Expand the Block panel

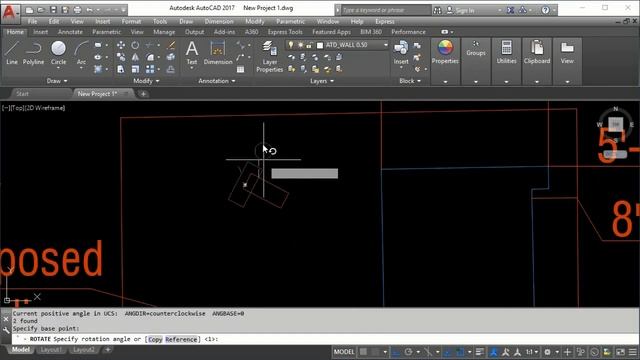click(410, 81)
